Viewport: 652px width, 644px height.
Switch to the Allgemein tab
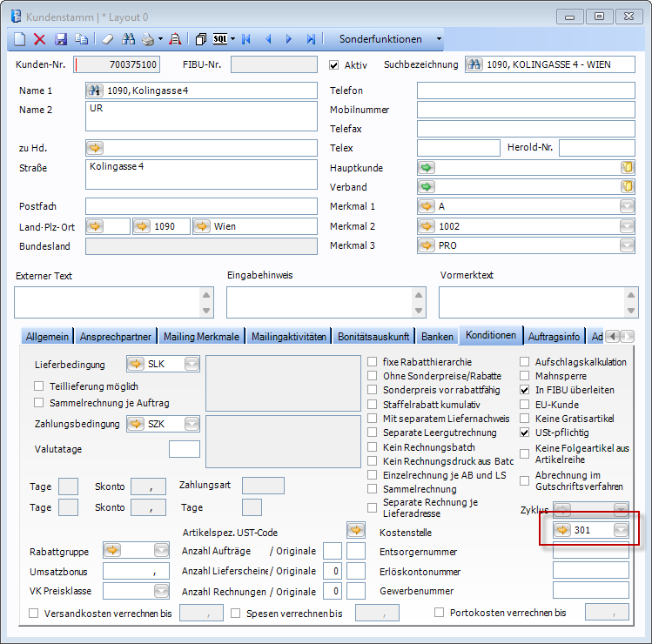click(48, 336)
